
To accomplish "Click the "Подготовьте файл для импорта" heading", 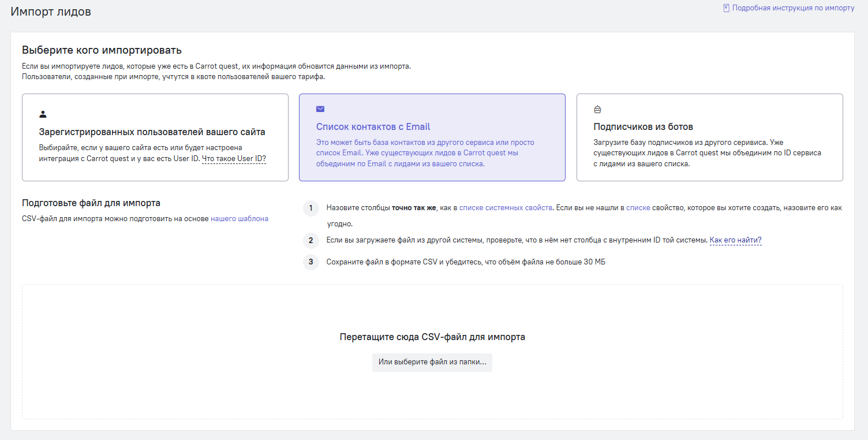I will coord(91,203).
